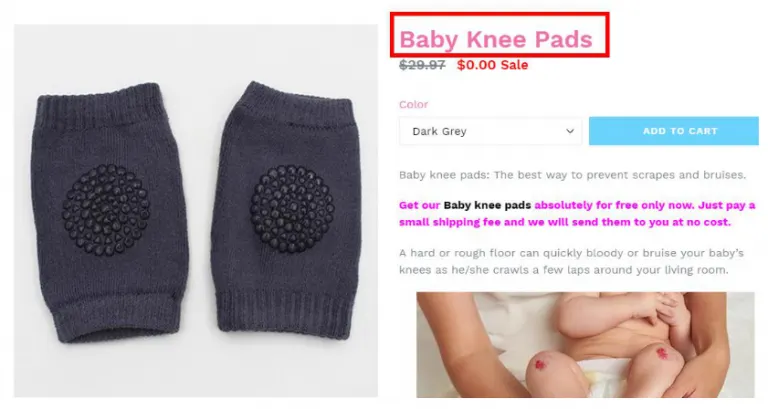Select the Baby Knee Pads product title
The height and width of the screenshot is (409, 768).
[x=496, y=39]
